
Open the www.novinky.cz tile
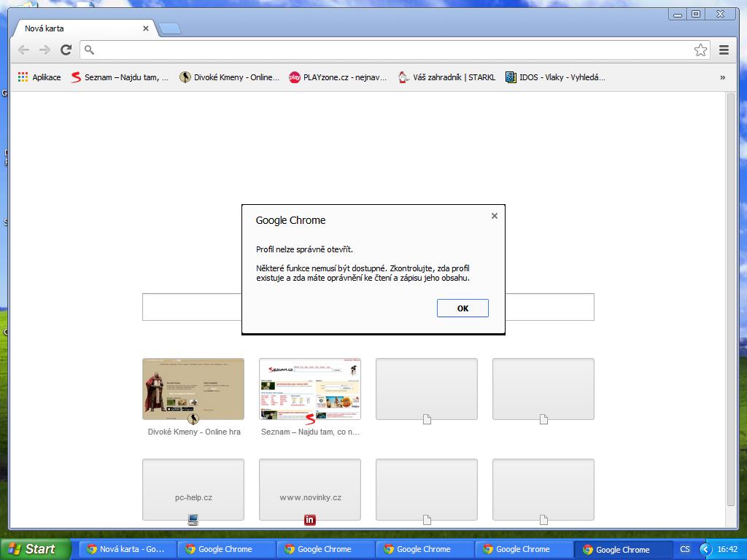(x=309, y=489)
